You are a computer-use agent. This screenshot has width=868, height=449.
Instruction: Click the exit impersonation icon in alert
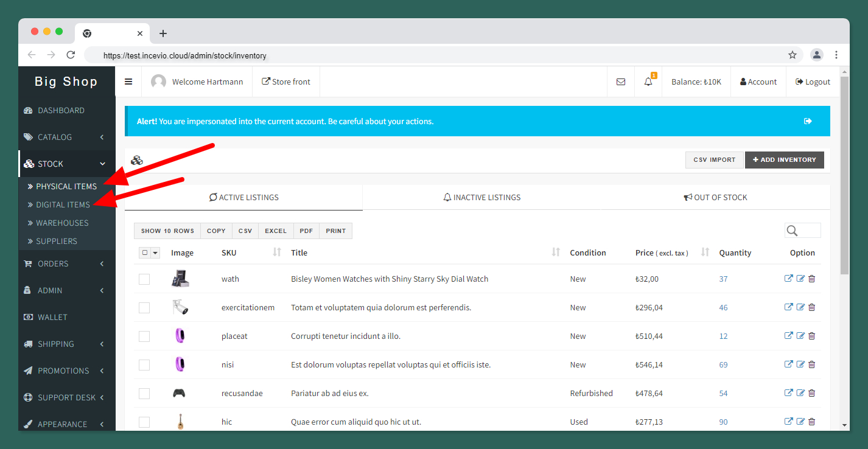[x=808, y=121]
